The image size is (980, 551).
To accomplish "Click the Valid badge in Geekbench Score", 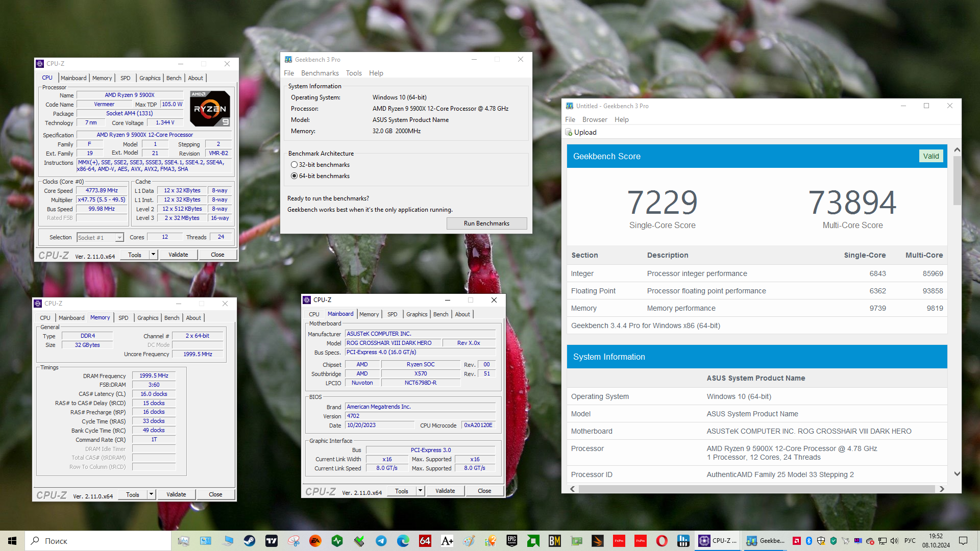I will (x=931, y=157).
